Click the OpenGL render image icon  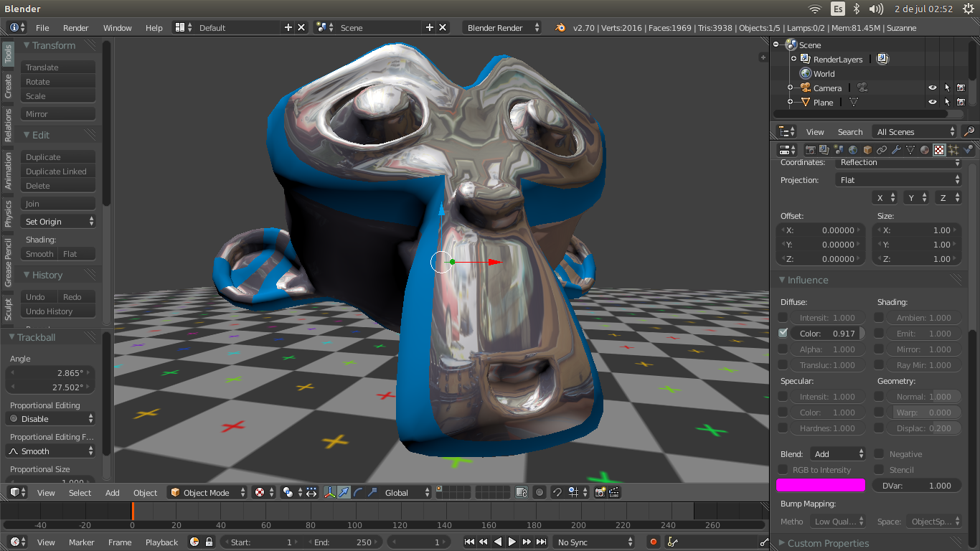(x=600, y=493)
